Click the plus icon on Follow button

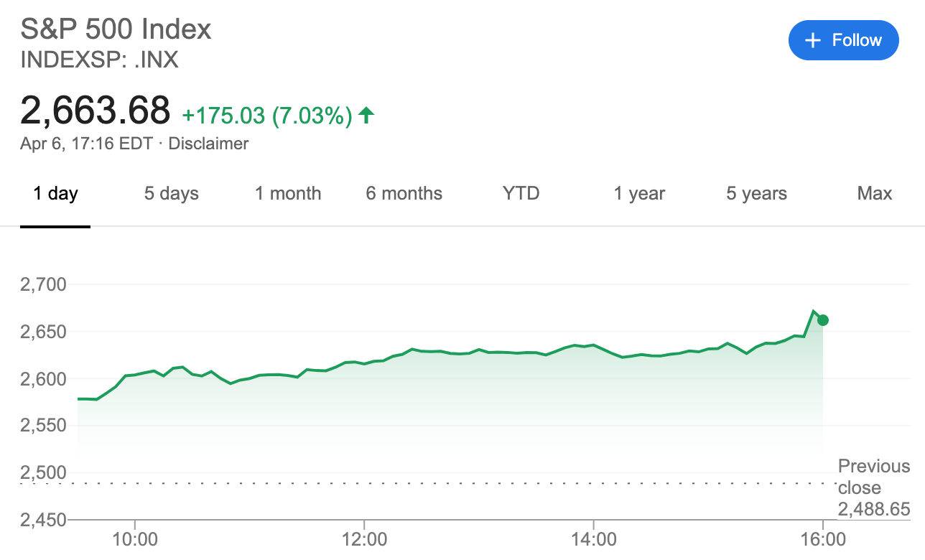pyautogui.click(x=812, y=40)
